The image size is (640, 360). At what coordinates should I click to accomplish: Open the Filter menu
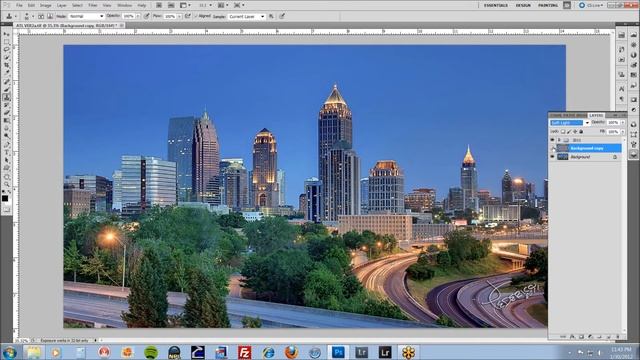(x=93, y=5)
